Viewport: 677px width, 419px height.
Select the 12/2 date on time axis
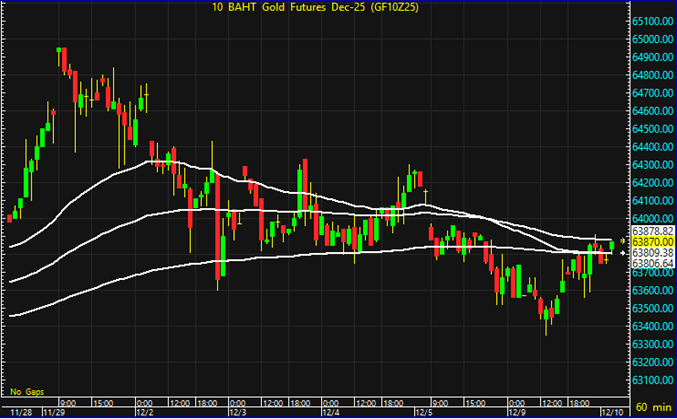pyautogui.click(x=143, y=411)
